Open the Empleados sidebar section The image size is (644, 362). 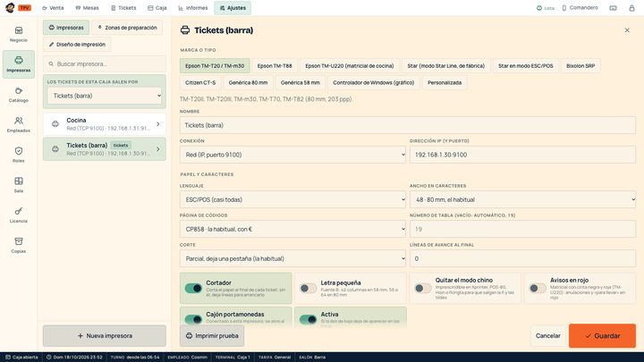(x=19, y=125)
